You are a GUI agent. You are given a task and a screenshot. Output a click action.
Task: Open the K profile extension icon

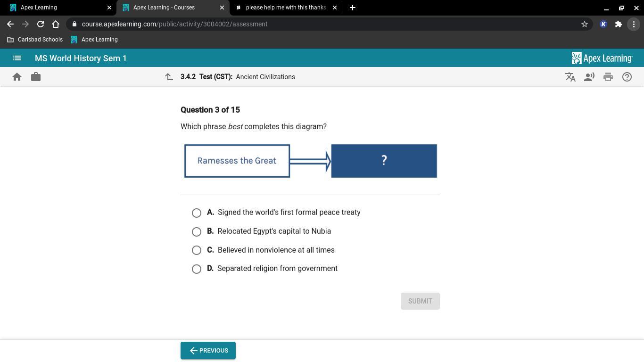click(603, 24)
